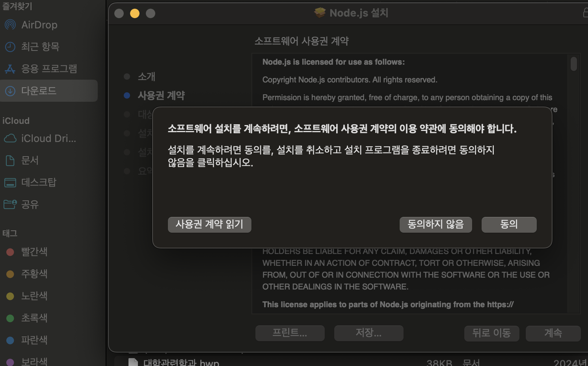The image size is (588, 366).
Task: Click the file icon of 대학관련학과 hwp
Action: pos(133,362)
